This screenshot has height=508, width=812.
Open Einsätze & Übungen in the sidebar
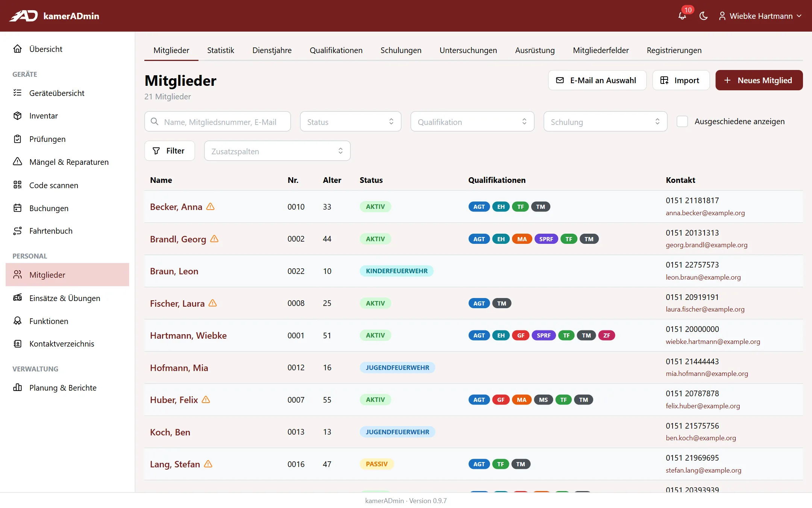tap(67, 298)
